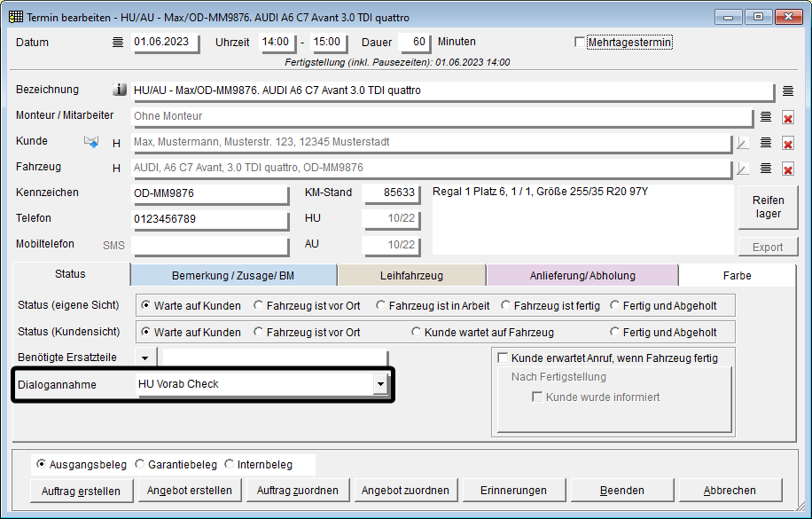This screenshot has width=812, height=519.
Task: Switch to the Status tab
Action: pyautogui.click(x=70, y=274)
